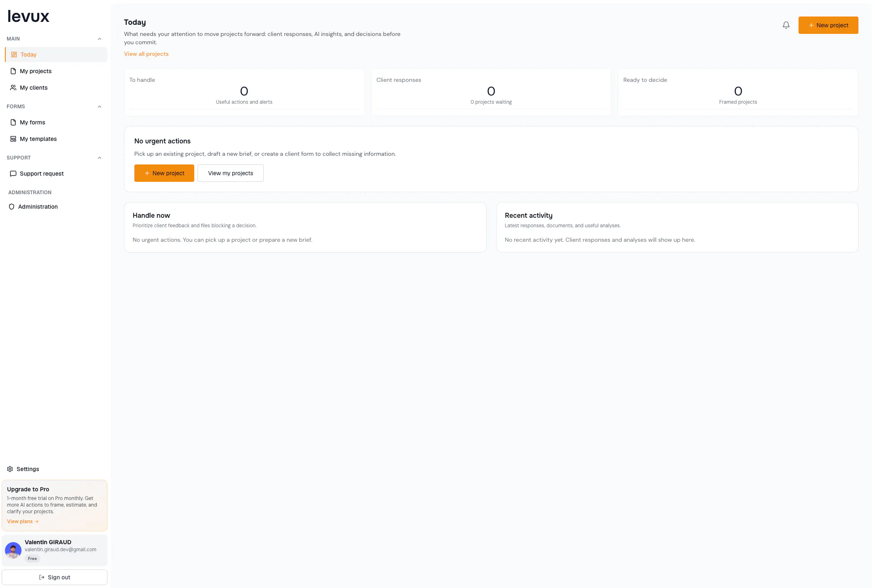Open the notifications bell
This screenshot has height=588, width=875.
(x=786, y=25)
